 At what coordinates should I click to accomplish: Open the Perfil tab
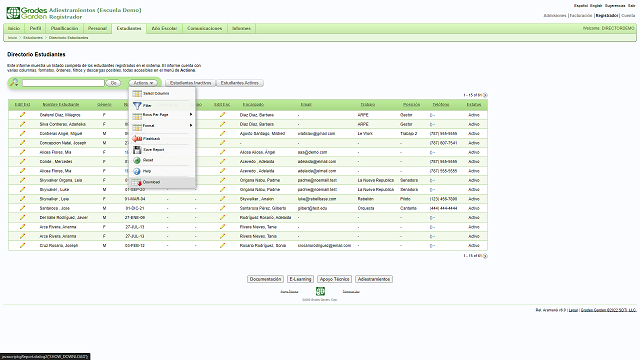coord(36,28)
